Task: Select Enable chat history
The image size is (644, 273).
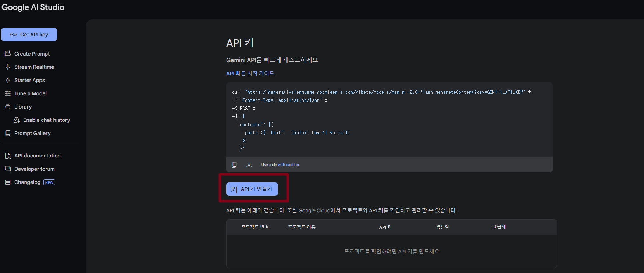Action: pos(46,120)
